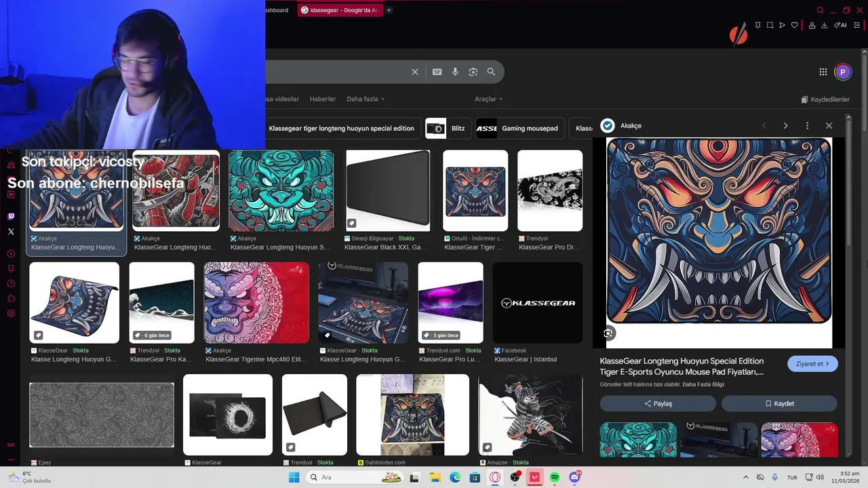The height and width of the screenshot is (488, 868).
Task: Open Kaydedilenler saved items
Action: click(825, 100)
